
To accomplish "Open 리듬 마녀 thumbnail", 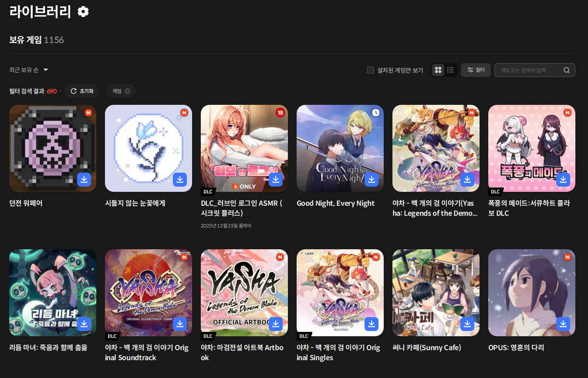I will click(53, 293).
